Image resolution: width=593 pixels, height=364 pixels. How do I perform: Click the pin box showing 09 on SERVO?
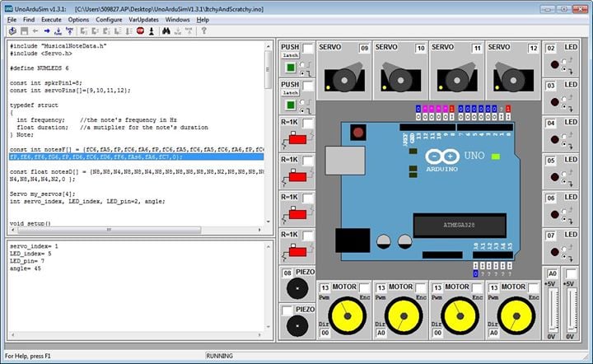(364, 48)
